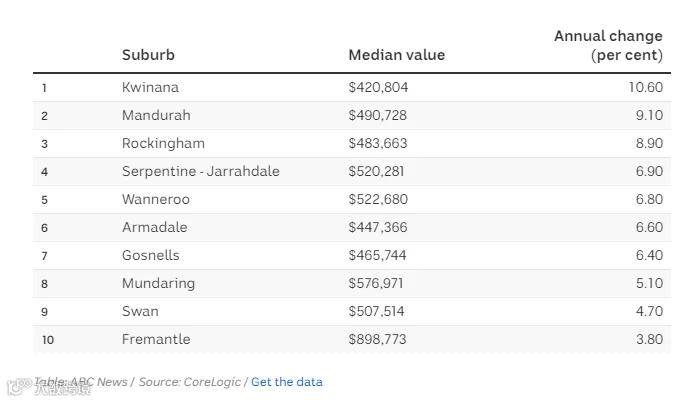Screen dimensions: 684x402
Task: Click the $898,773 median value
Action: (x=377, y=339)
